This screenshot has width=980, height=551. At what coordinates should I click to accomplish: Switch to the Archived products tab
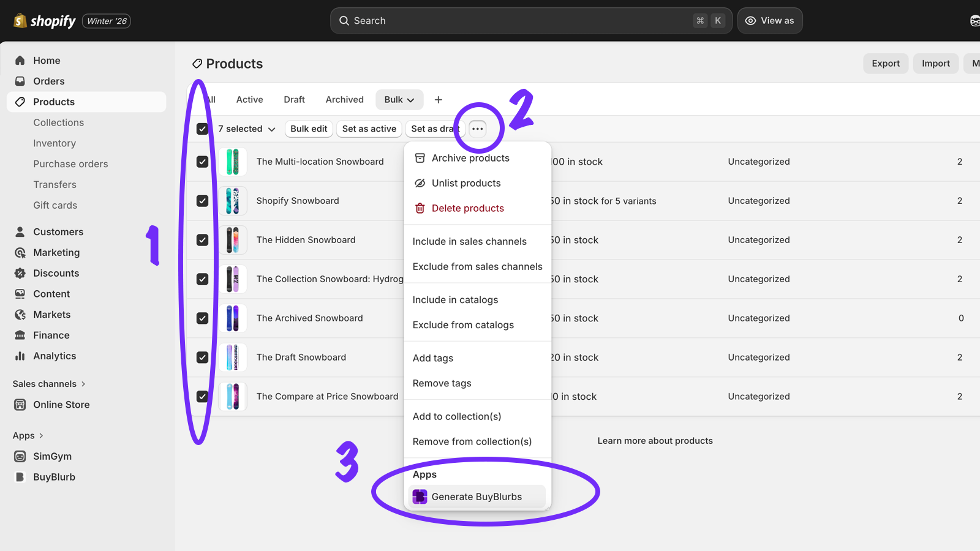point(344,99)
